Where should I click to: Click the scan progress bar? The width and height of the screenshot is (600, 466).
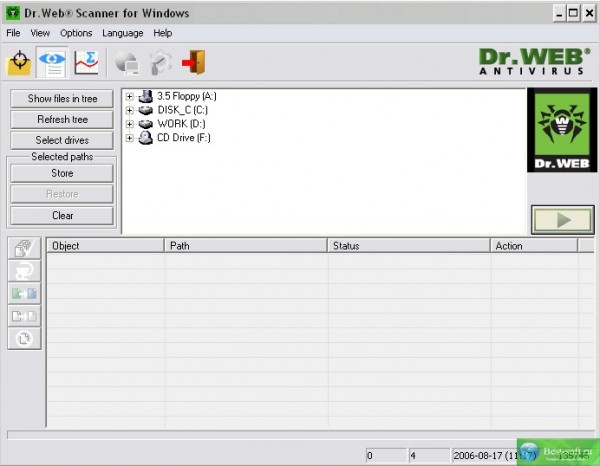(x=302, y=435)
